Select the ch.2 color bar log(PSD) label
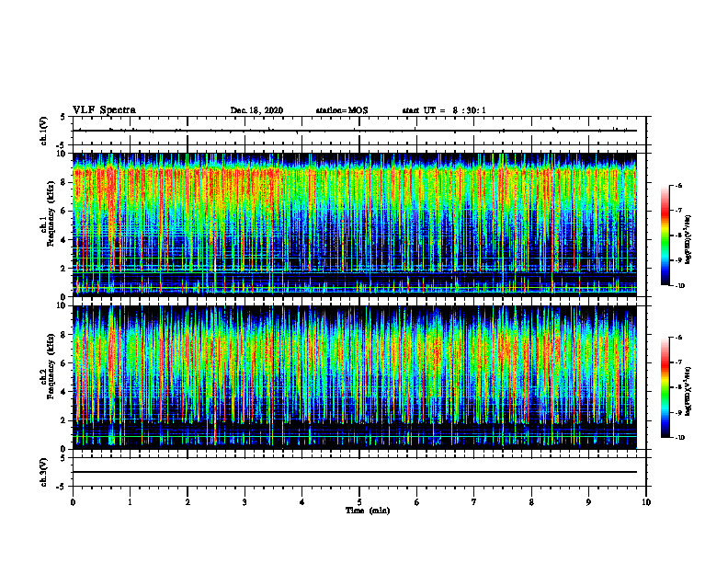This screenshot has height=563, width=728. click(x=688, y=392)
